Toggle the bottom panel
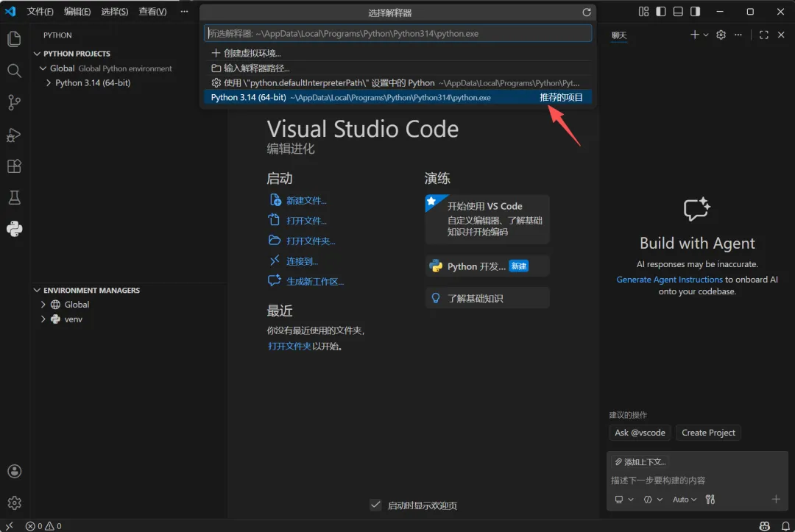Screen dimensions: 795x532 678,11
